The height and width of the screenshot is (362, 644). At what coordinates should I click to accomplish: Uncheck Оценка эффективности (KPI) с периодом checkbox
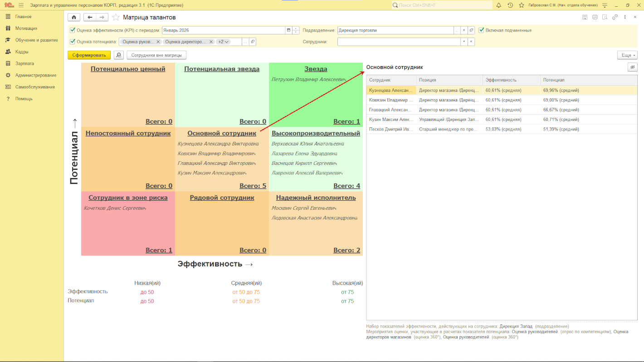(x=73, y=30)
